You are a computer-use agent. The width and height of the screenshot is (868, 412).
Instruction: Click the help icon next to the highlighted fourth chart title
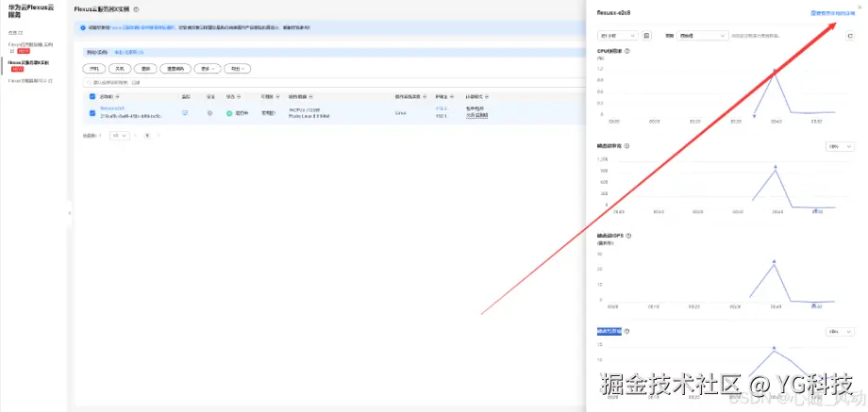[x=627, y=331]
